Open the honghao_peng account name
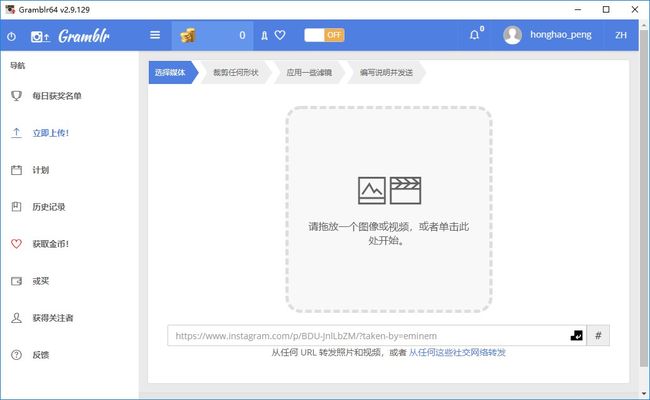Image resolution: width=650 pixels, height=400 pixels. coord(561,35)
